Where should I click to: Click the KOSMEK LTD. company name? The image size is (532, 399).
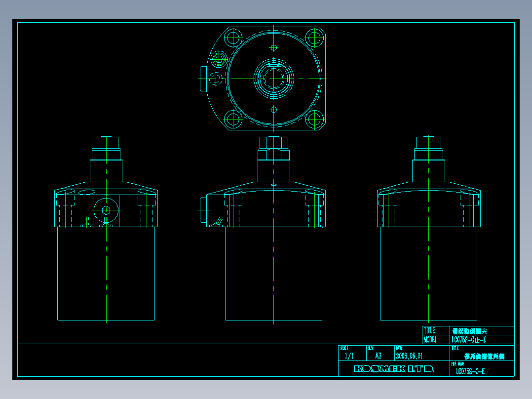[x=394, y=369]
